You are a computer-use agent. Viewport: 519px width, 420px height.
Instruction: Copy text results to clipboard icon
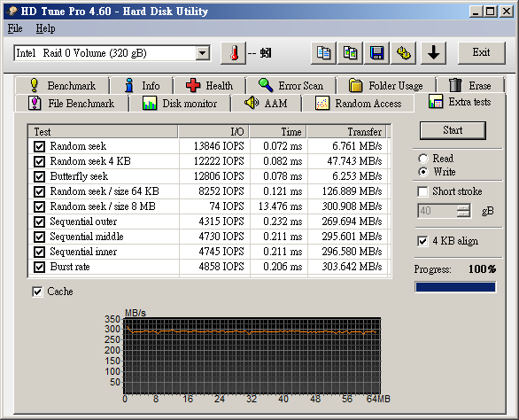tap(323, 53)
